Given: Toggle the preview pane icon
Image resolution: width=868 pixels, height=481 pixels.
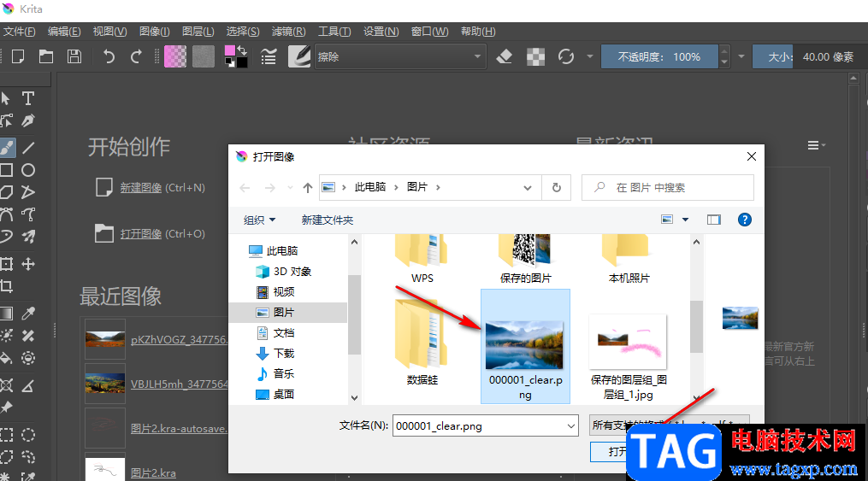Looking at the screenshot, I should click(x=713, y=220).
